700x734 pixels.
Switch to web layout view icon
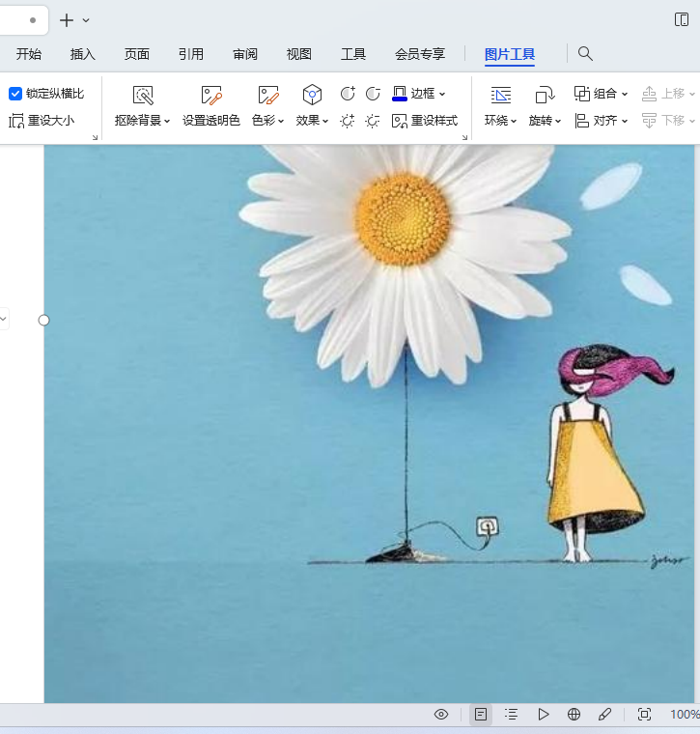[x=574, y=715]
